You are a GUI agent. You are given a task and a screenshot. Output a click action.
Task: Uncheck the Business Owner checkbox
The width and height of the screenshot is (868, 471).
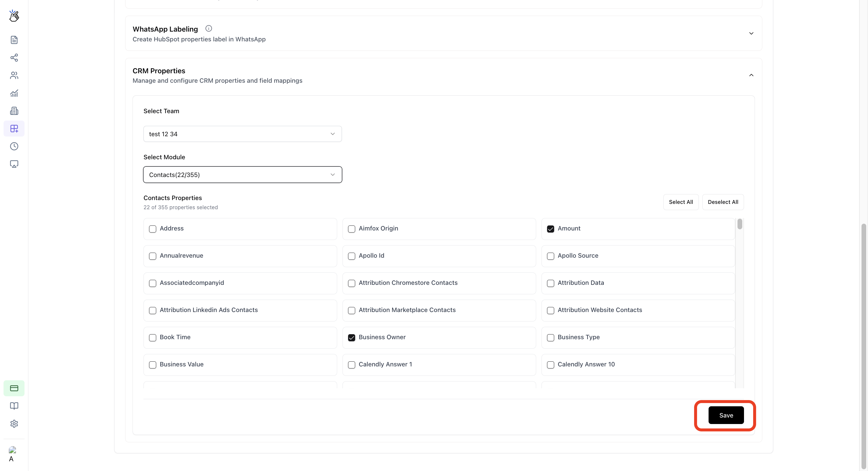coord(351,337)
